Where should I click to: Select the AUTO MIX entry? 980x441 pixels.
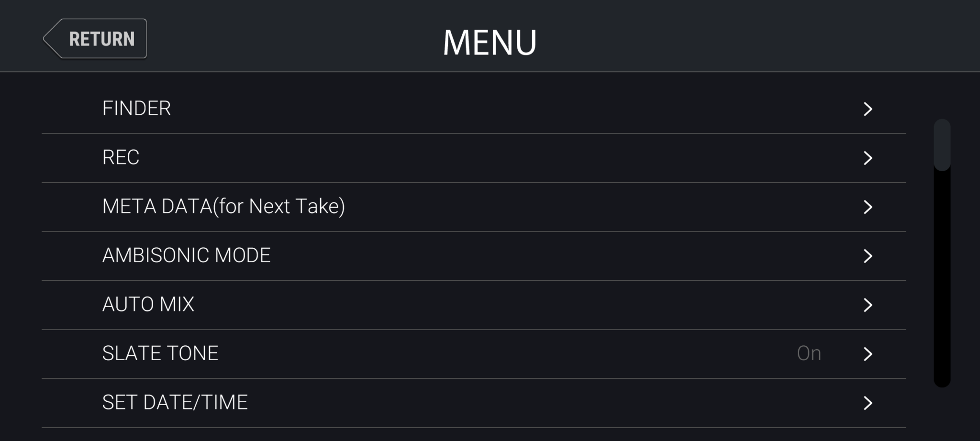coord(148,304)
